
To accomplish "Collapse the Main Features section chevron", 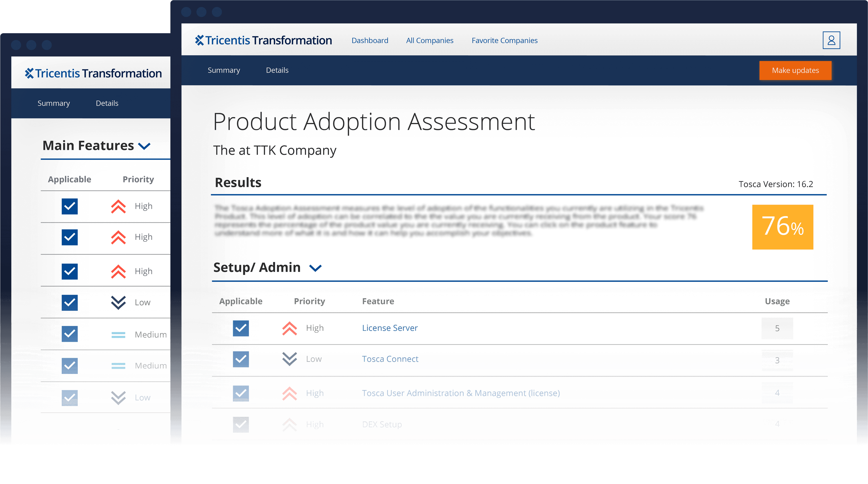I will pos(144,146).
